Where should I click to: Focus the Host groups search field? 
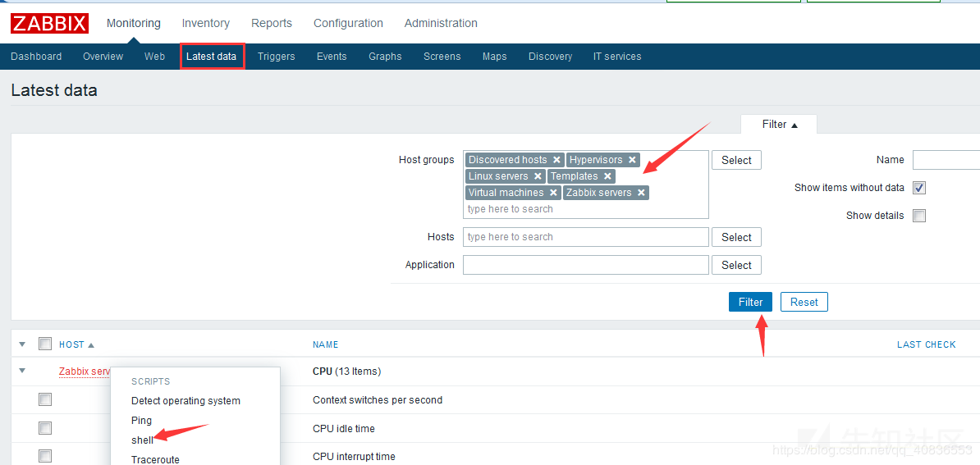click(x=586, y=208)
